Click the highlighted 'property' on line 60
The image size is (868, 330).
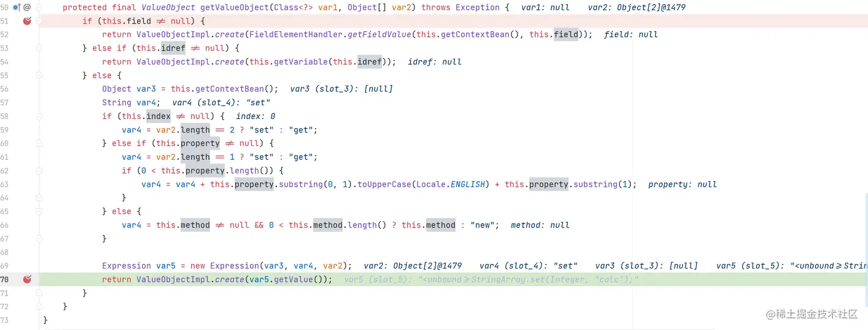click(200, 143)
